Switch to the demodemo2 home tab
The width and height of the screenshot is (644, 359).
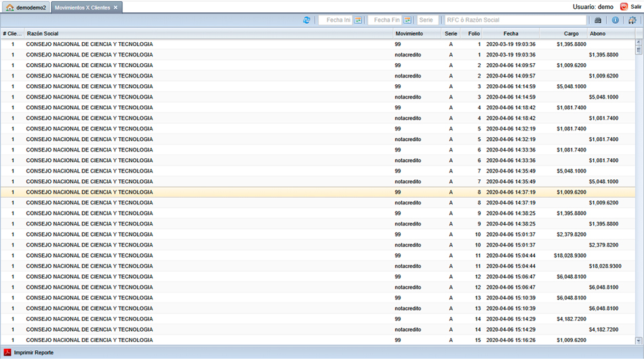pos(26,7)
